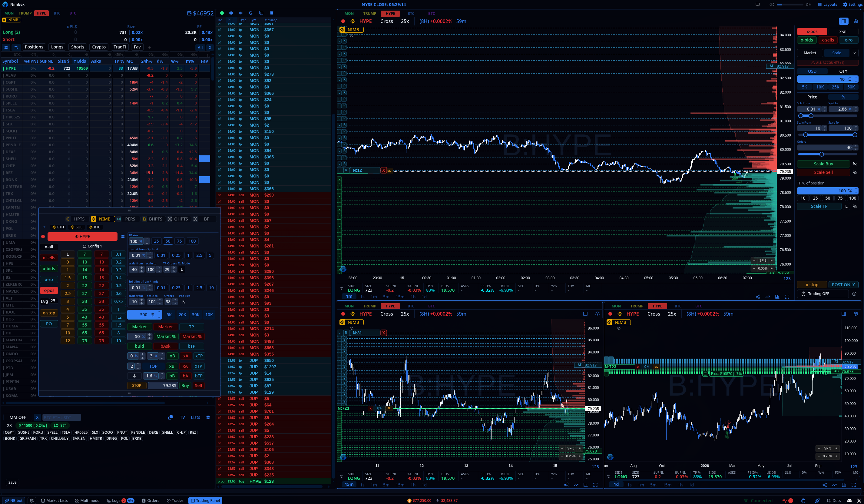Close N:12 order with red X
Image resolution: width=864 pixels, height=504 pixels.
[x=383, y=170]
